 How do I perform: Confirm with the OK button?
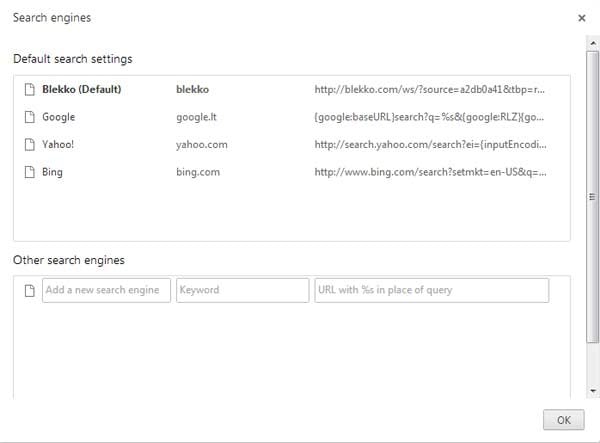click(564, 420)
